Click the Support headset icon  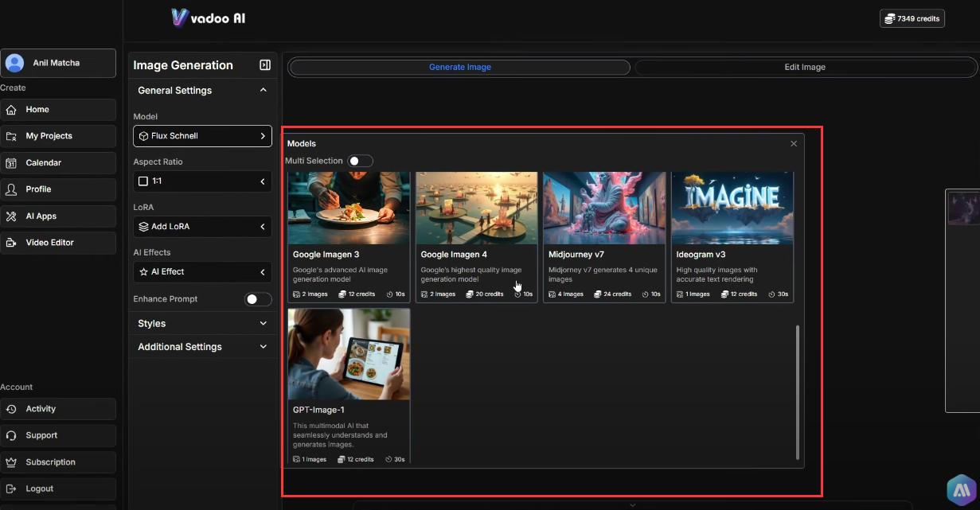click(x=11, y=436)
